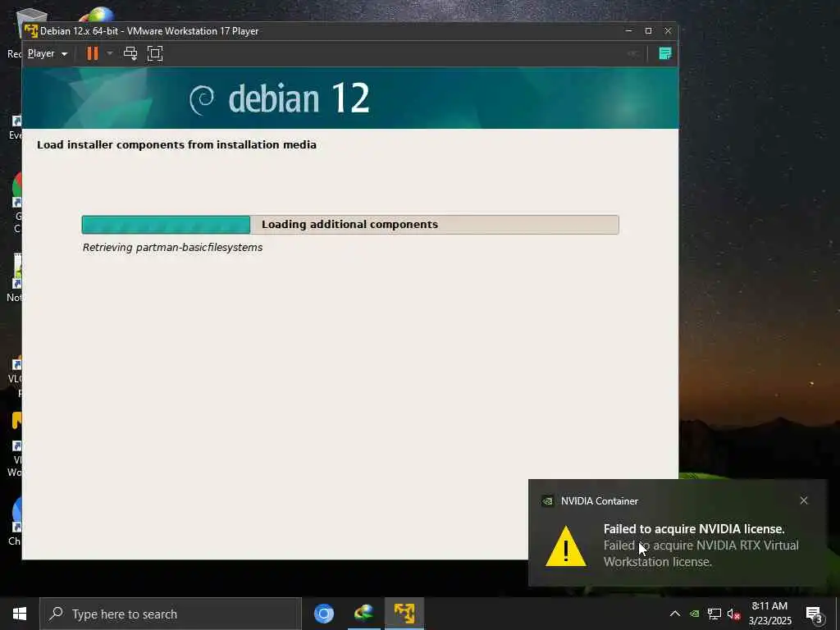Minimize the VMware Player window

[x=628, y=31]
